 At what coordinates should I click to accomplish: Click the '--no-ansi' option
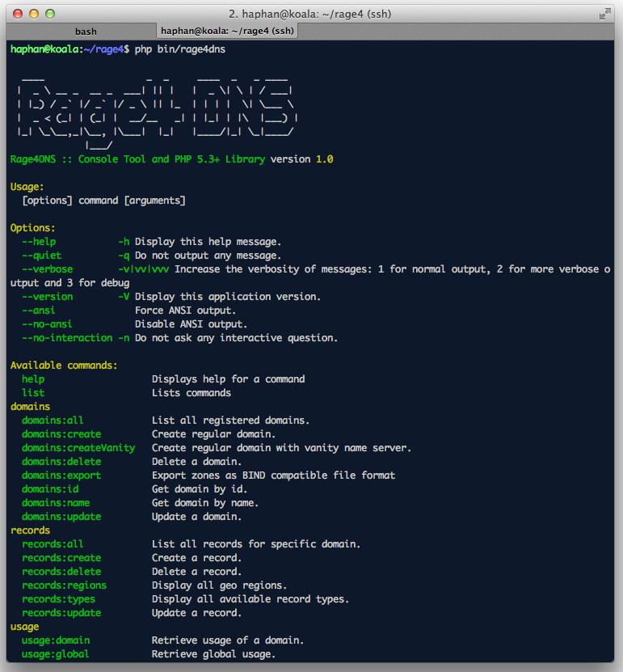[x=47, y=324]
